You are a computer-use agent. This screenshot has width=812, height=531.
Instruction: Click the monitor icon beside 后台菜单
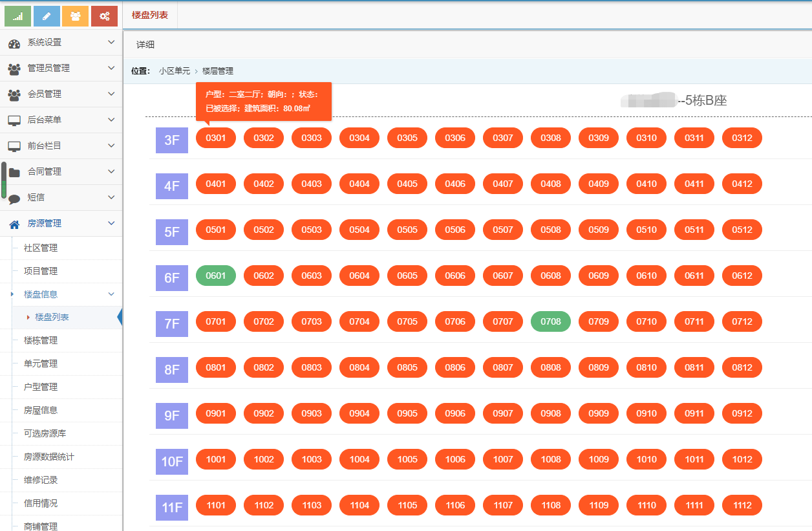click(14, 120)
